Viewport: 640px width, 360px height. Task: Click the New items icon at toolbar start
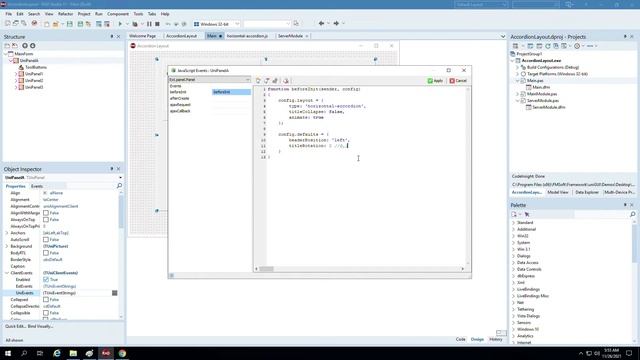click(x=8, y=24)
